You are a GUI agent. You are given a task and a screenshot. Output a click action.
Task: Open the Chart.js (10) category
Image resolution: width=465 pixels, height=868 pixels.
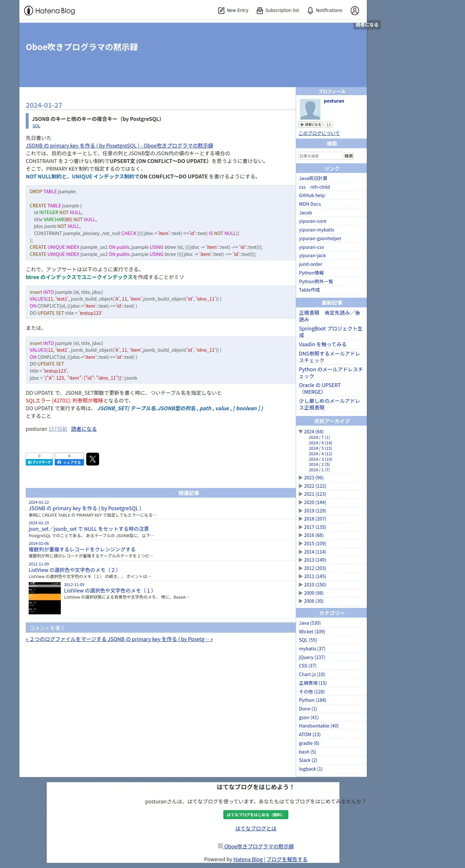pos(312,674)
